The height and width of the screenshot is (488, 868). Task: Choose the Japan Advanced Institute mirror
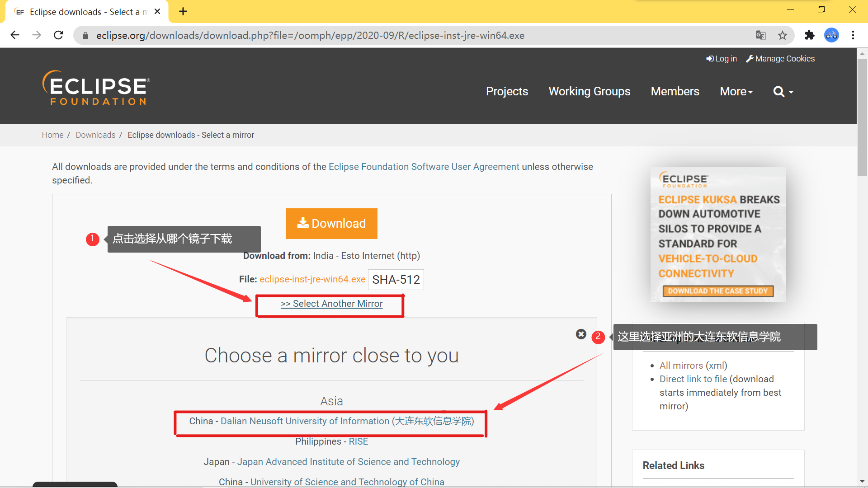point(349,462)
